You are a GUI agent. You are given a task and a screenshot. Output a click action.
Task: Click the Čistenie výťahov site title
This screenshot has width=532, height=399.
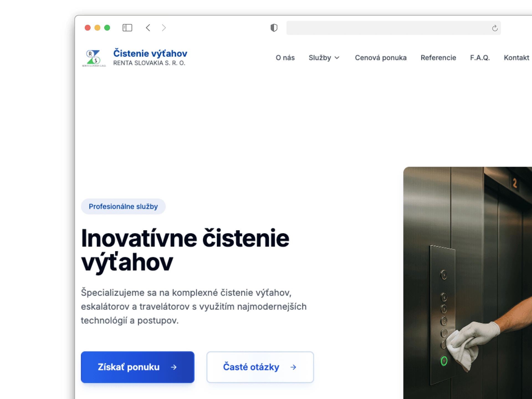150,53
